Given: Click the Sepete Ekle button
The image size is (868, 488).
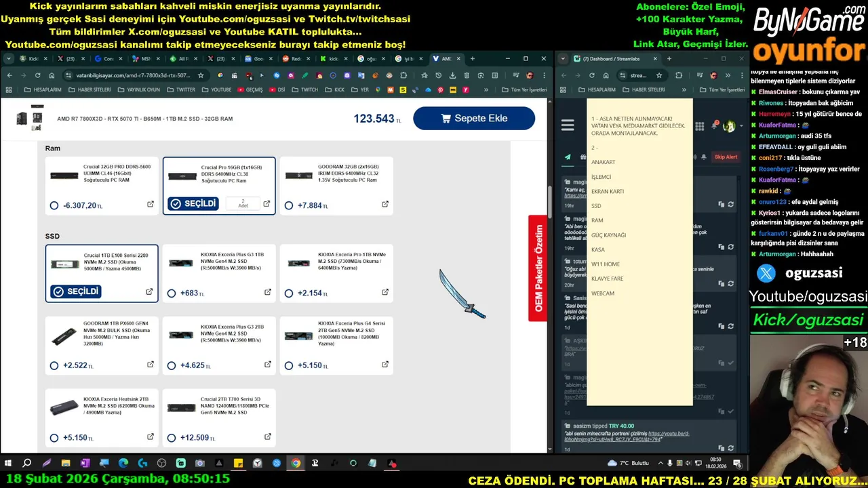Looking at the screenshot, I should tap(474, 118).
